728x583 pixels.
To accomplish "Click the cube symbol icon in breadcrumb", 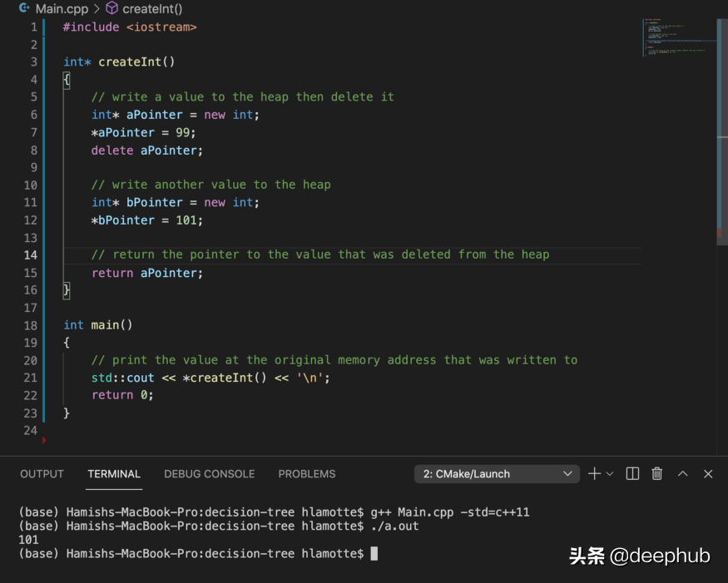I will (111, 7).
